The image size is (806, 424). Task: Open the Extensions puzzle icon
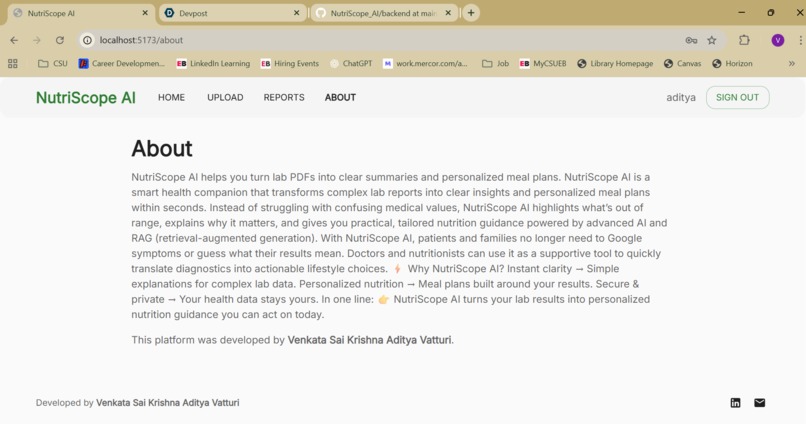pos(744,40)
